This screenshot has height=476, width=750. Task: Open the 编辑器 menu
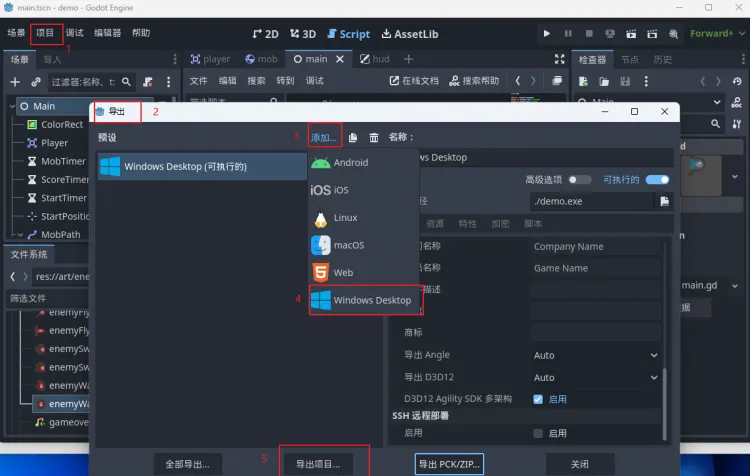[x=107, y=33]
